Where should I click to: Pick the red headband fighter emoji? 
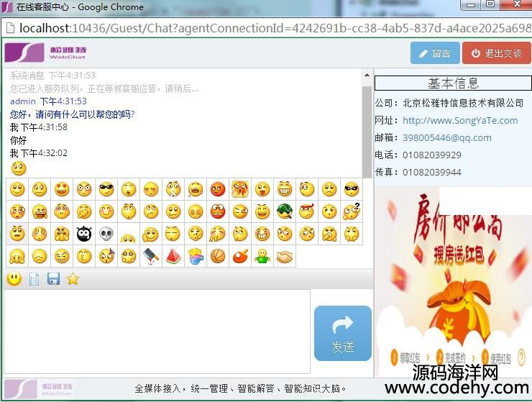pyautogui.click(x=307, y=211)
